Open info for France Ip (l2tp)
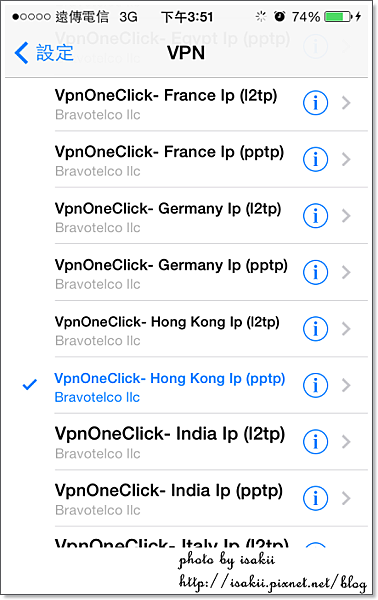The image size is (378, 600). point(315,103)
